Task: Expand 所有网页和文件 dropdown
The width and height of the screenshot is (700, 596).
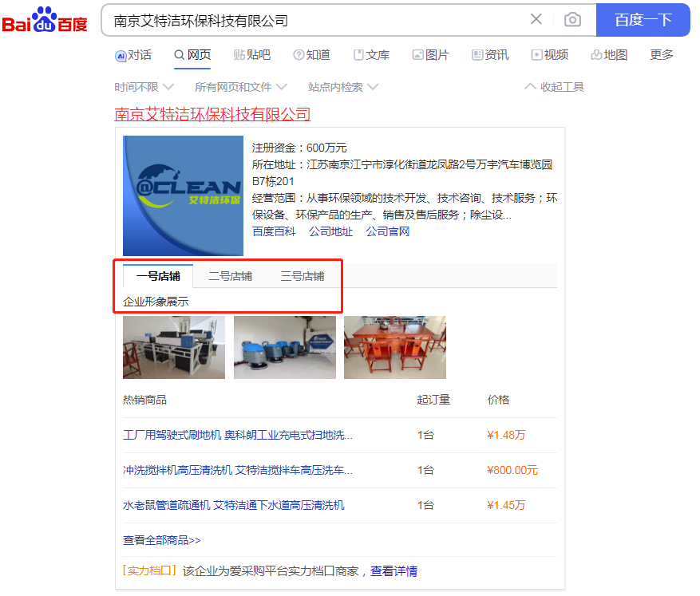Action: pos(240,87)
